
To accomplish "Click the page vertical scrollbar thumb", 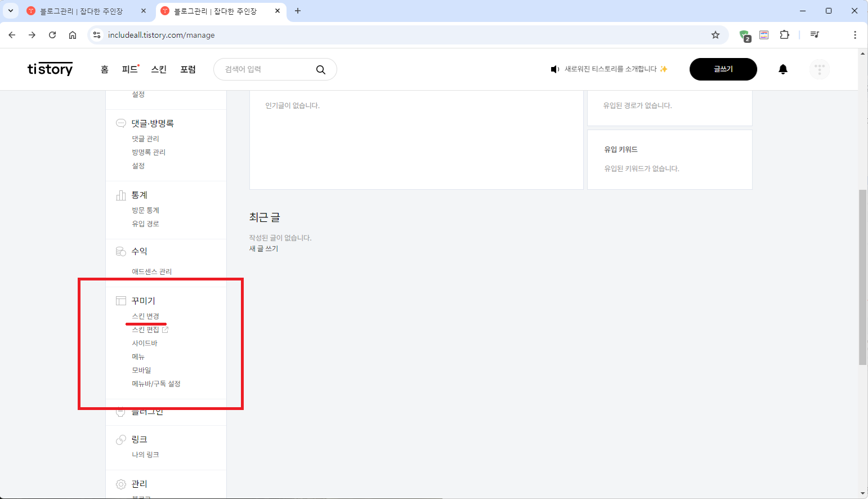I will pyautogui.click(x=862, y=277).
